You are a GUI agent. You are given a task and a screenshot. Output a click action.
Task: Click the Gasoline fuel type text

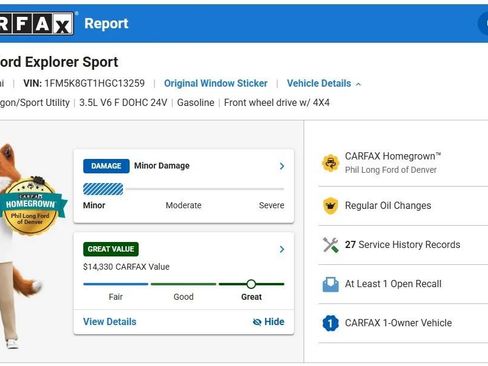click(196, 103)
